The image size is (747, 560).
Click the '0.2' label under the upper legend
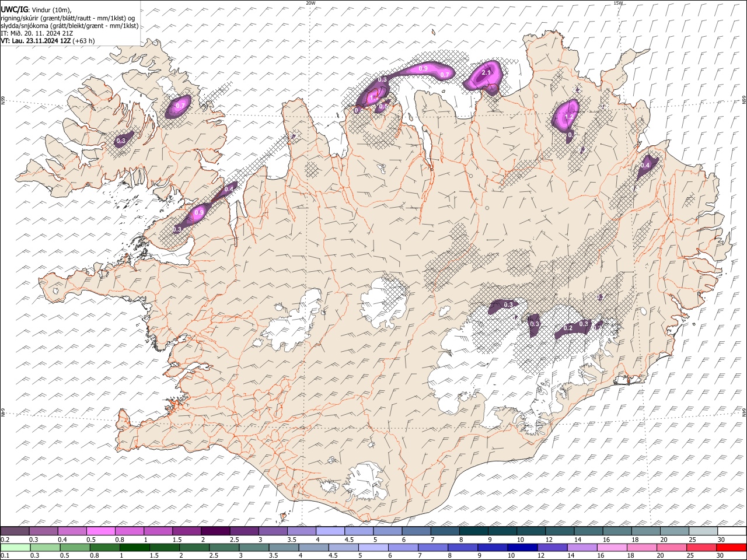[x=5, y=540]
